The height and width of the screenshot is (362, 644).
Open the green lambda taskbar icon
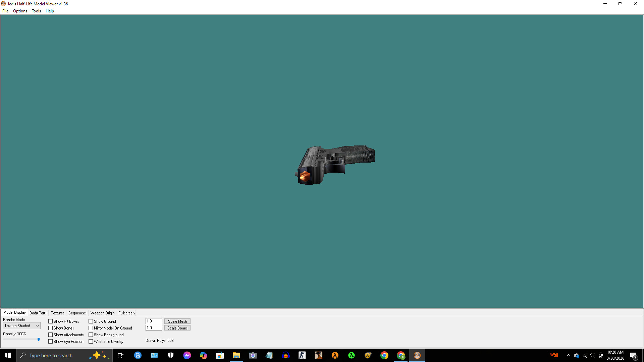coord(351,355)
